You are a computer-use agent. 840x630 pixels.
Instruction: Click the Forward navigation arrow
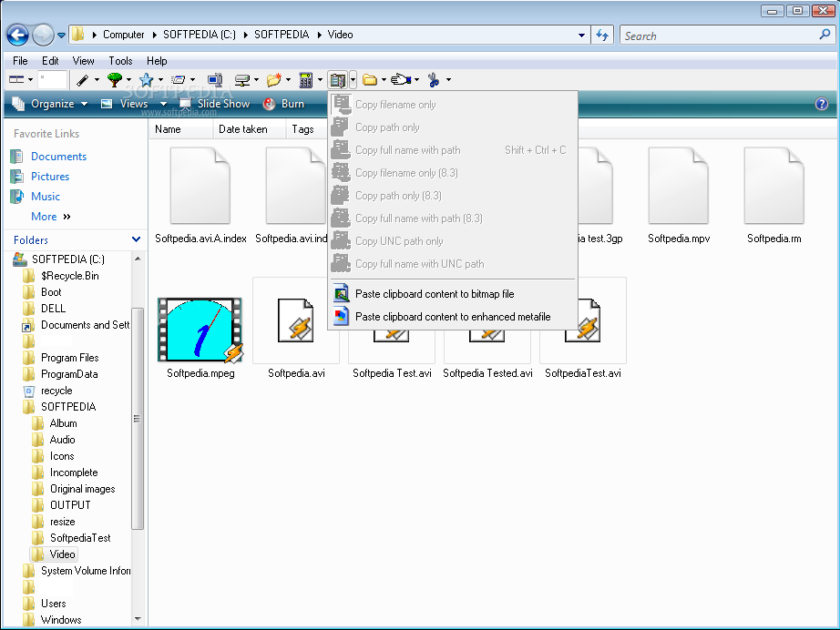click(43, 36)
